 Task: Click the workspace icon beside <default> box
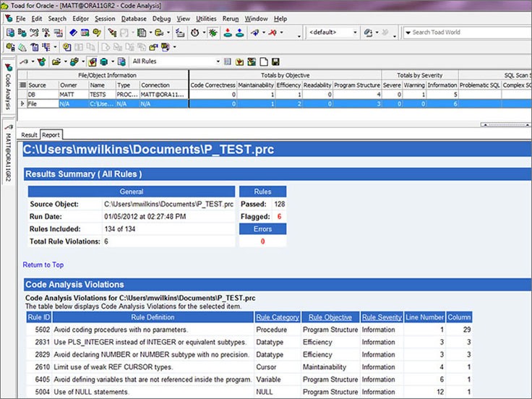368,33
